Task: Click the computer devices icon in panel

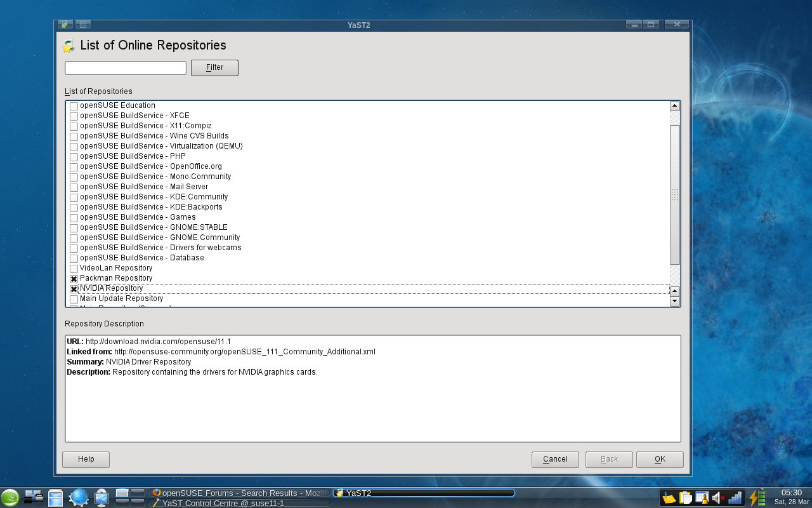Action: pos(34,497)
